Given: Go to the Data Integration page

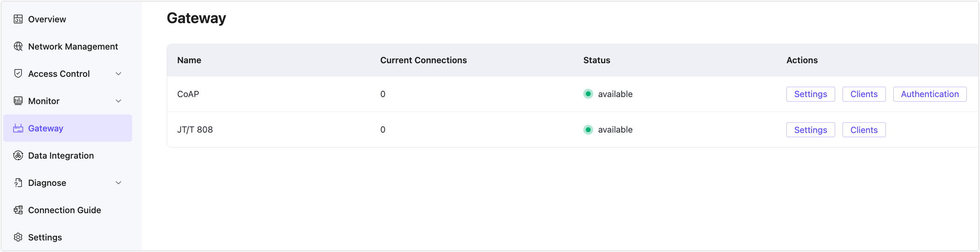Looking at the screenshot, I should coord(61,155).
